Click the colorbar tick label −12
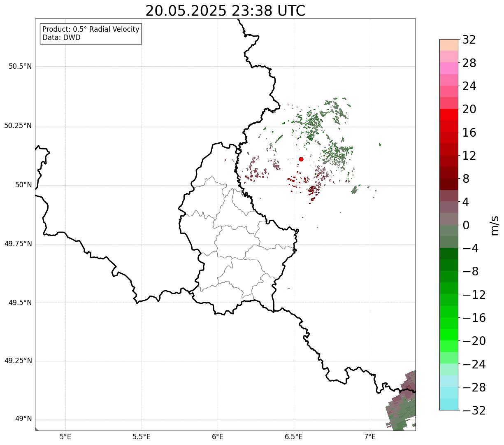Screen dimensions: 504x445 click(x=474, y=295)
